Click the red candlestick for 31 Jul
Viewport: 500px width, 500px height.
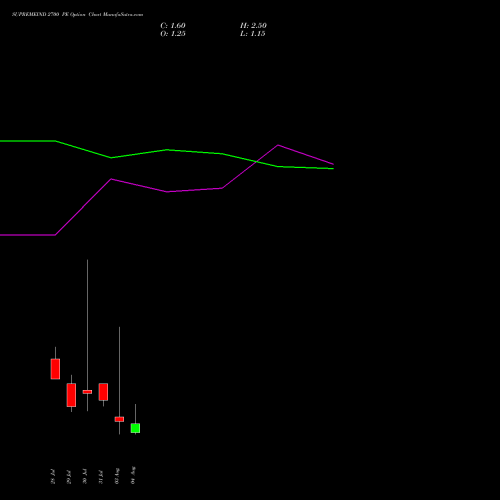point(103,392)
